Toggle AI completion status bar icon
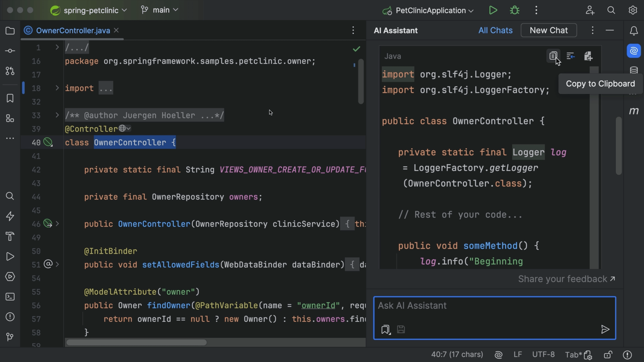 498,354
